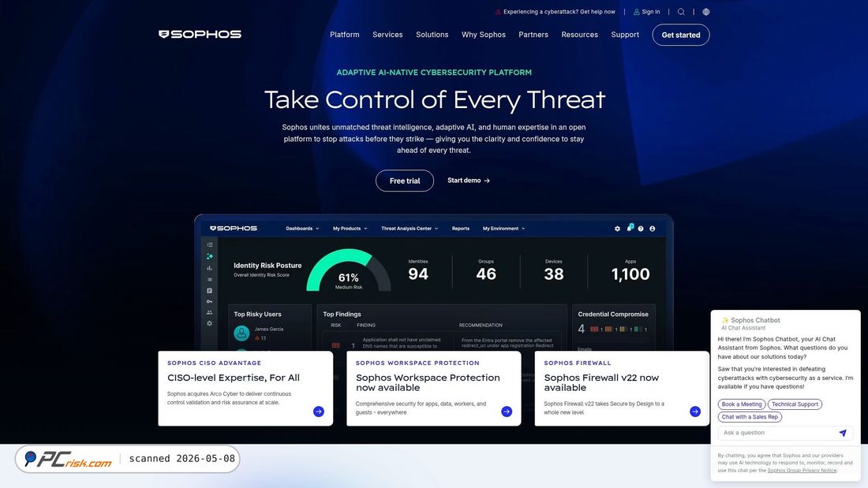Click the arrow on Sophos Firewall v22 card
This screenshot has width=868, height=488.
pos(694,411)
